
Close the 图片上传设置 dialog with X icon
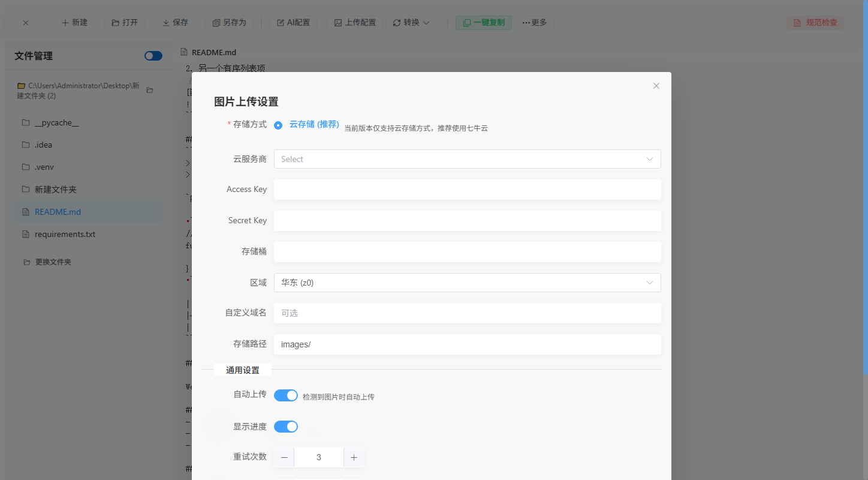pos(656,86)
